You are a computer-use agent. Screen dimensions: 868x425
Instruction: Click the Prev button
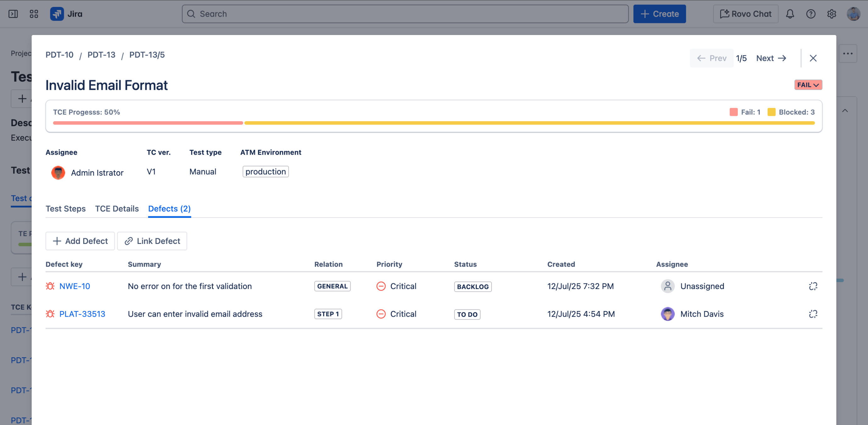(712, 58)
